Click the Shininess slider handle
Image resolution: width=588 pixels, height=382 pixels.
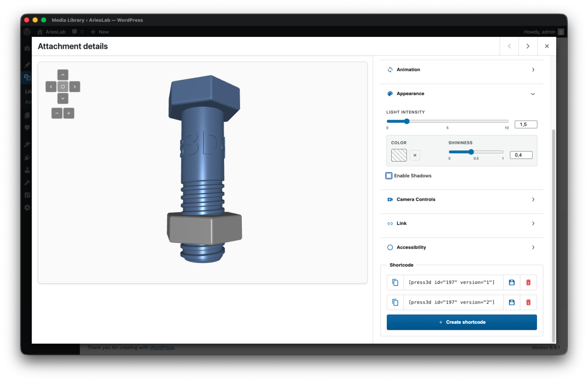pyautogui.click(x=471, y=152)
